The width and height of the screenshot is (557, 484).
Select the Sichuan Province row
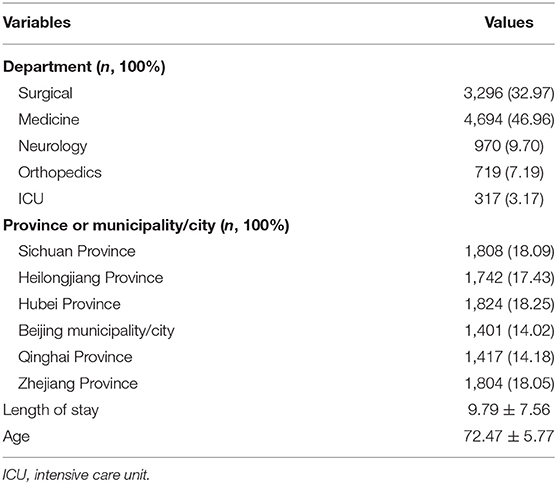click(x=278, y=252)
